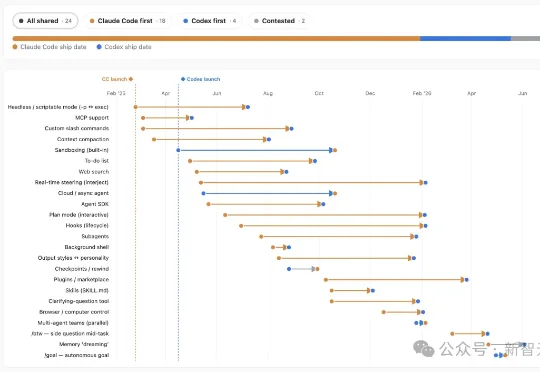Screen dimensions: 540x372
Task: Click the To-do list label
Action: [x=97, y=161]
